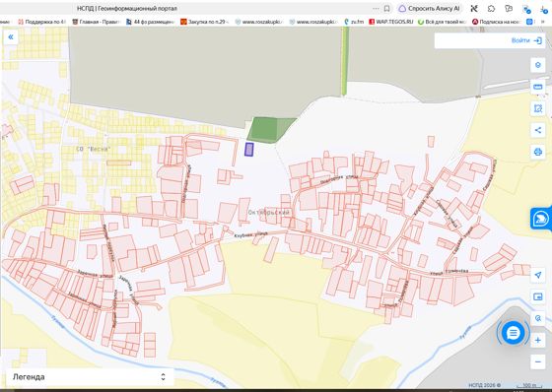Open the map layers tool

tap(537, 65)
